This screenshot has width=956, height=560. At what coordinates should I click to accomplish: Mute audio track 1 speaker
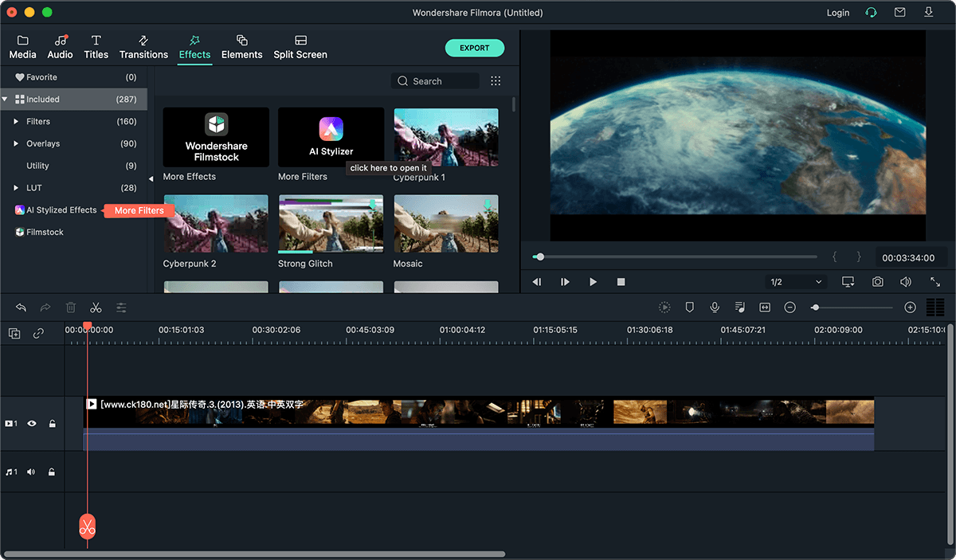(32, 472)
